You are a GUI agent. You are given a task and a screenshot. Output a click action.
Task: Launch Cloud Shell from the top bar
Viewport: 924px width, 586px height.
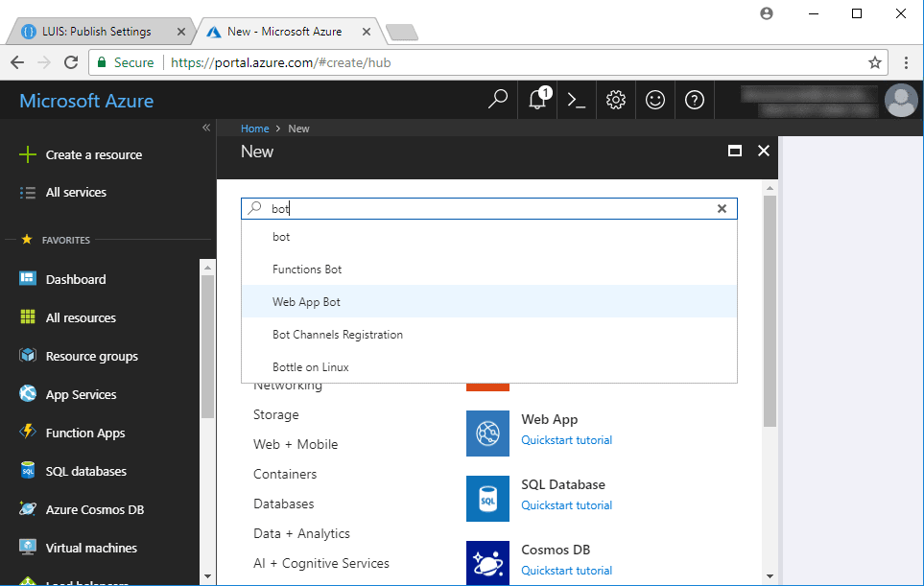pyautogui.click(x=577, y=100)
